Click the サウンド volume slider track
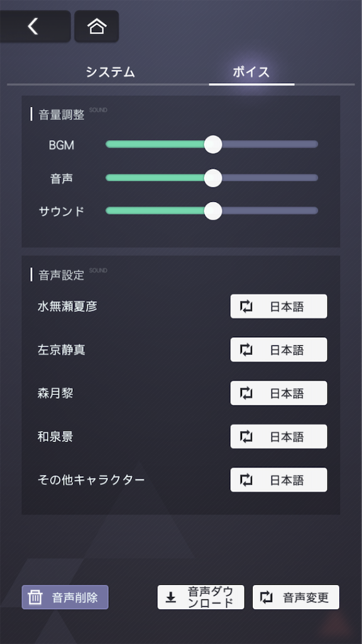This screenshot has width=362, height=644. [x=212, y=211]
